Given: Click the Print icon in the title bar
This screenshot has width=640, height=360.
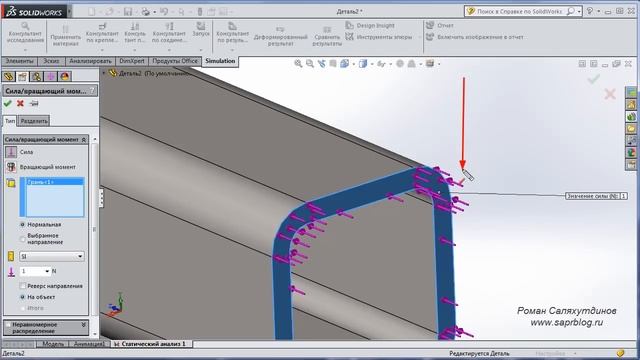Looking at the screenshot, I should pos(145,11).
